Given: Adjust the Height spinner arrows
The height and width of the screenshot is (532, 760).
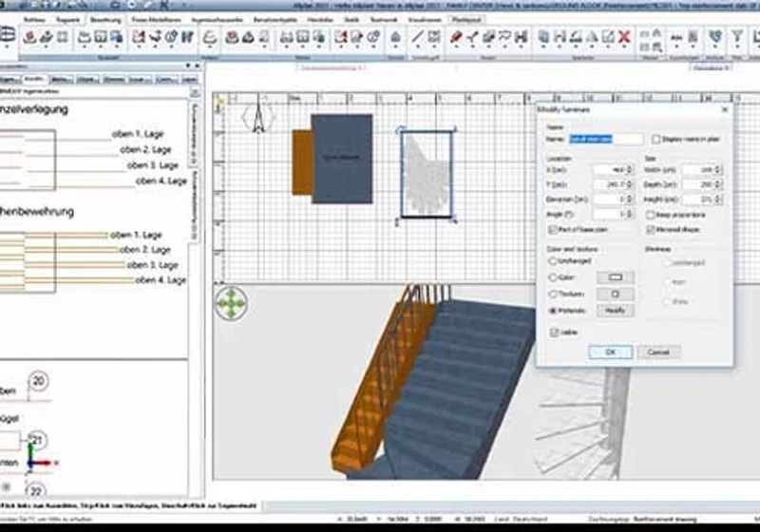Looking at the screenshot, I should click(718, 199).
